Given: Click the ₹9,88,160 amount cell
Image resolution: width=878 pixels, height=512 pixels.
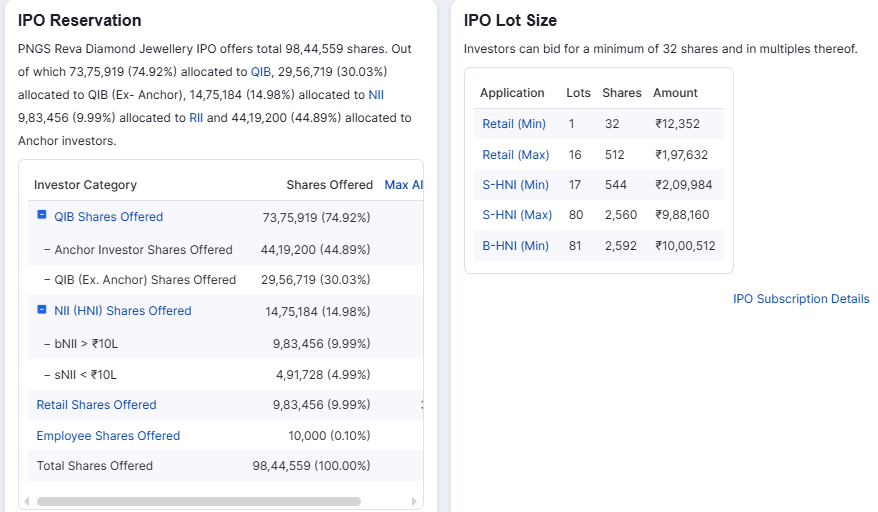Looking at the screenshot, I should [x=682, y=215].
